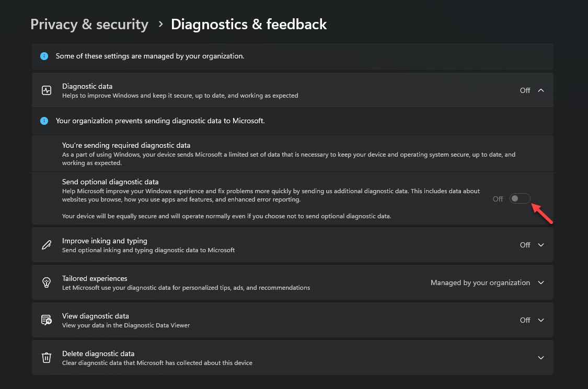This screenshot has height=389, width=588.
Task: Click the info icon beside organization-managed notice
Action: 44,56
